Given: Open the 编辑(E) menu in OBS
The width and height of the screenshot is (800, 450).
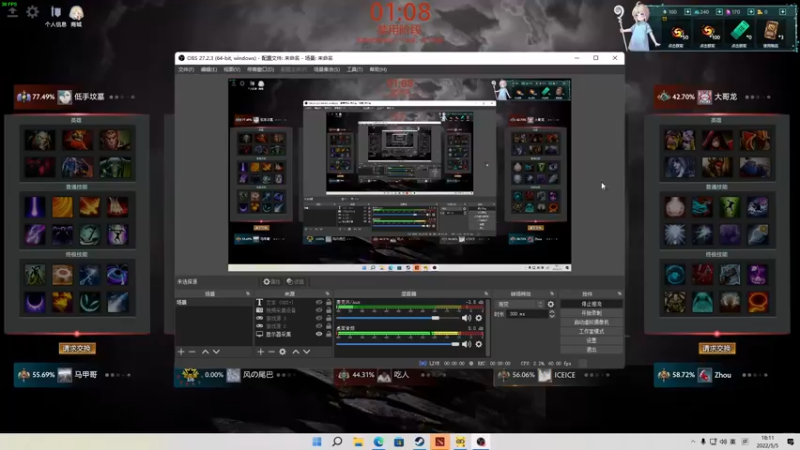Looking at the screenshot, I should 209,69.
